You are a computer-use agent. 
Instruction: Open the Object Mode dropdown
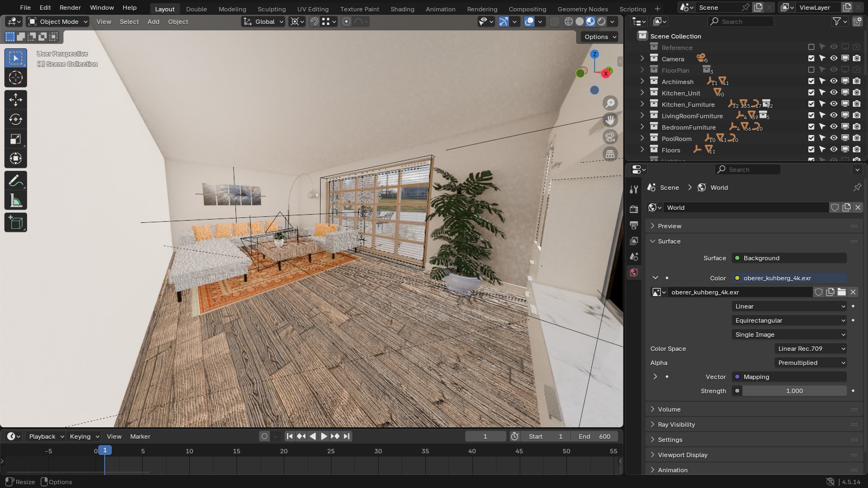pyautogui.click(x=58, y=22)
